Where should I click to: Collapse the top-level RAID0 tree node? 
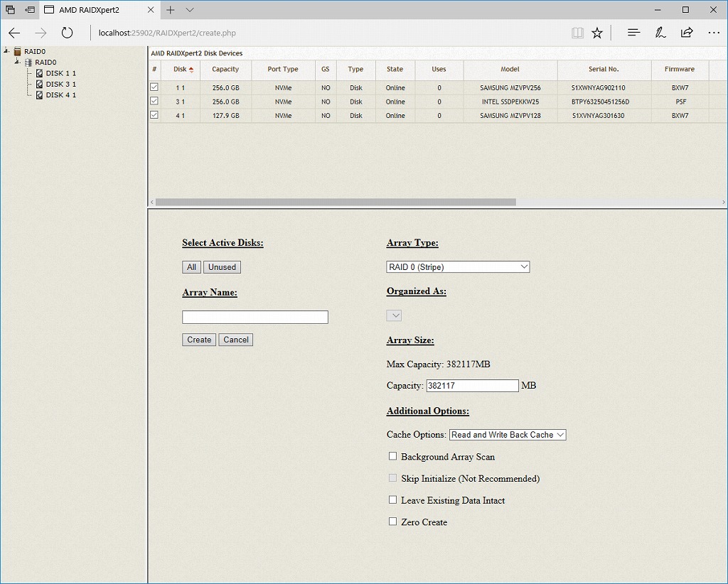tap(6, 51)
